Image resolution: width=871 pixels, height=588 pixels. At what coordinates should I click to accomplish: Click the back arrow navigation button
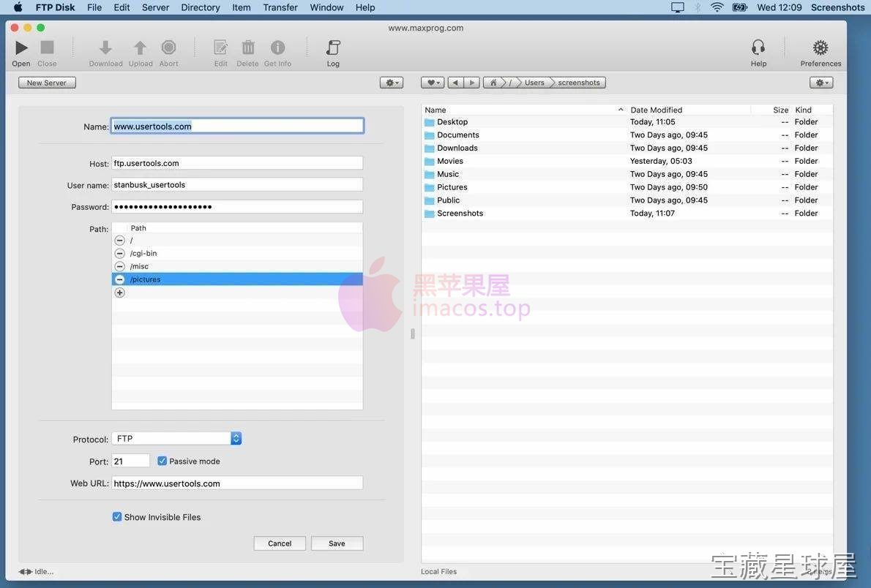tap(455, 83)
